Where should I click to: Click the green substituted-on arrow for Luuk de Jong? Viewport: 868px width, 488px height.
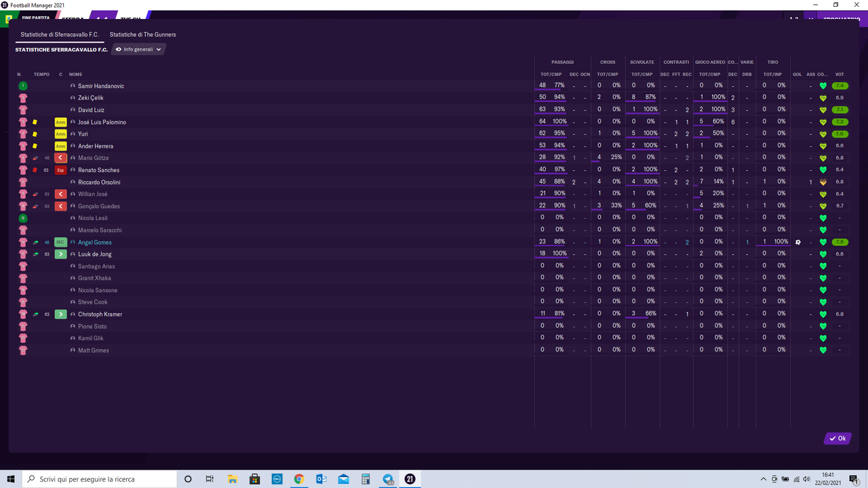tap(61, 254)
